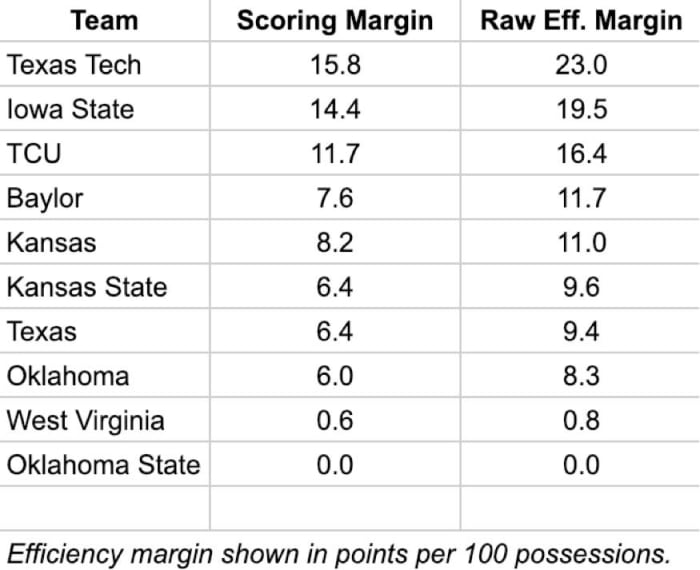The width and height of the screenshot is (700, 570).
Task: Select the Oklahoma State team cell
Action: click(x=103, y=465)
